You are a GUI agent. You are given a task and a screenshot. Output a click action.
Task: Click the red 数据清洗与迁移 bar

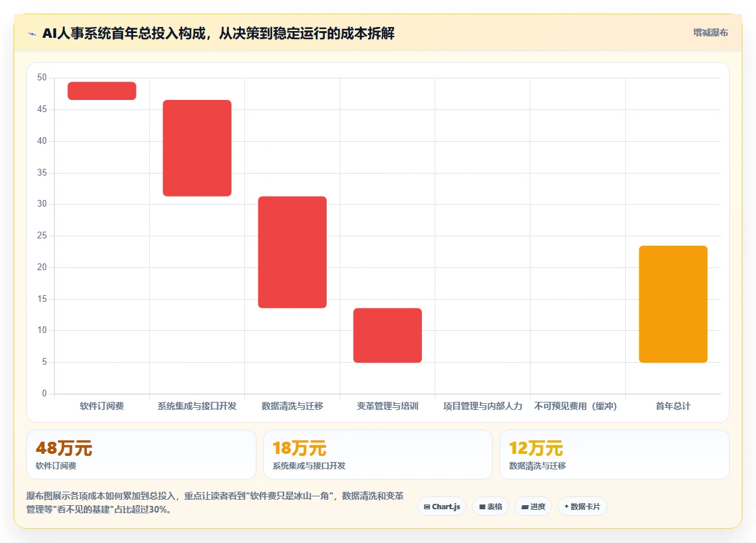pyautogui.click(x=292, y=252)
